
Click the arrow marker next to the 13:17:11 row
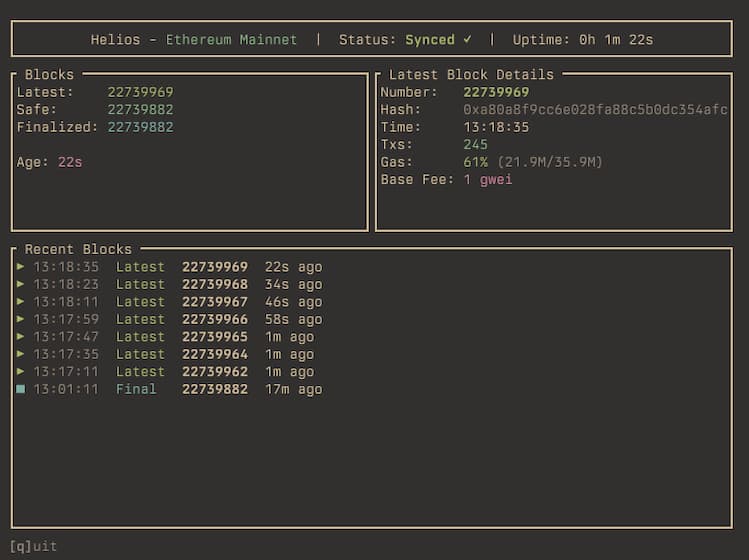tap(20, 372)
